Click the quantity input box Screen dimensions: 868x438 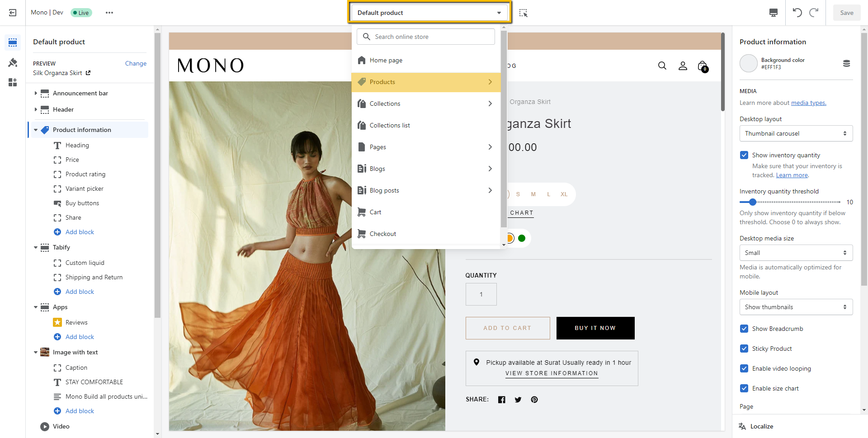(481, 294)
